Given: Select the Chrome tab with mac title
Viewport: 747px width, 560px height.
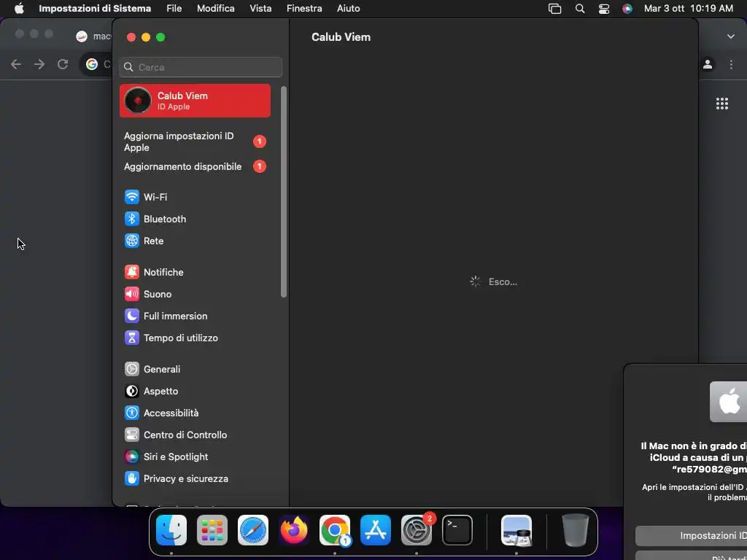Looking at the screenshot, I should point(94,36).
